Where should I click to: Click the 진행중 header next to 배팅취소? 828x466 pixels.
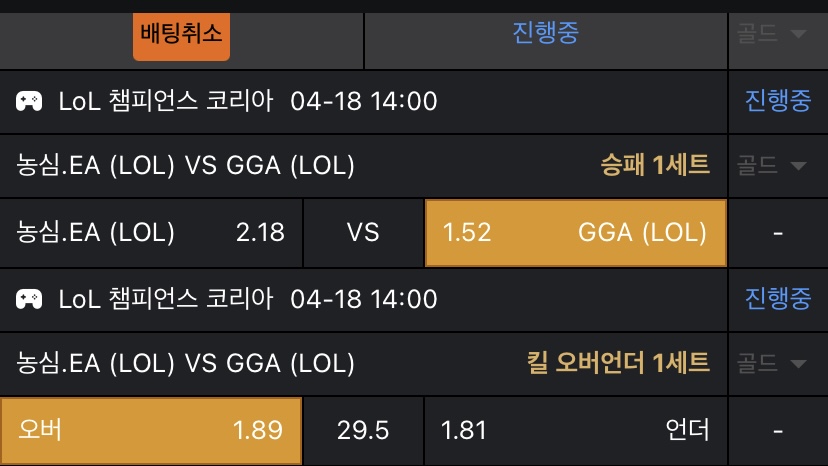(545, 33)
